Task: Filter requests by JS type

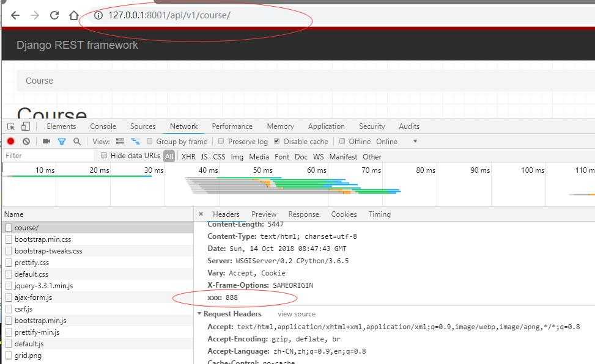Action: 204,156
